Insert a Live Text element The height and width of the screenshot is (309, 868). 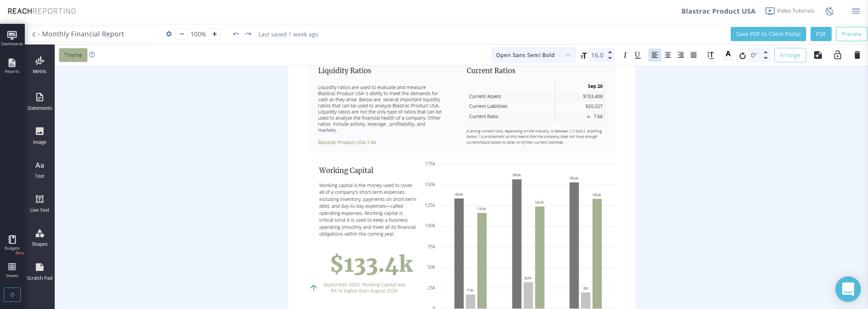click(39, 203)
